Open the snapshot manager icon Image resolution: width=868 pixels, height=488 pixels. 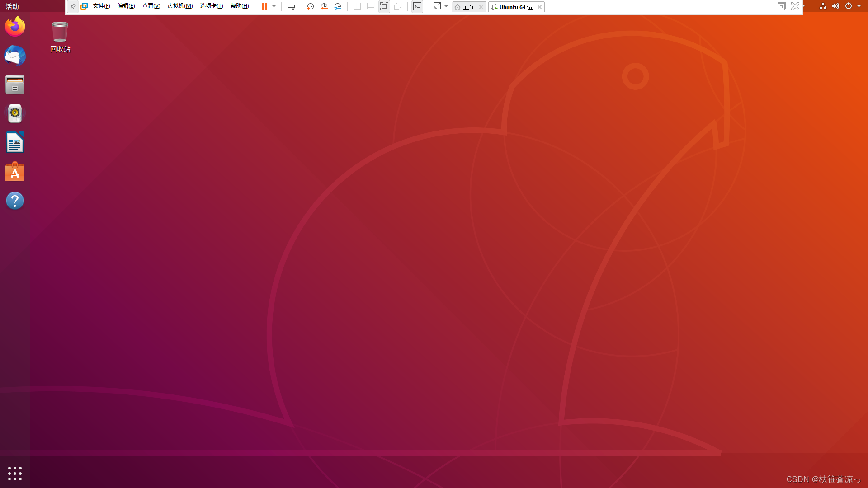pos(338,6)
